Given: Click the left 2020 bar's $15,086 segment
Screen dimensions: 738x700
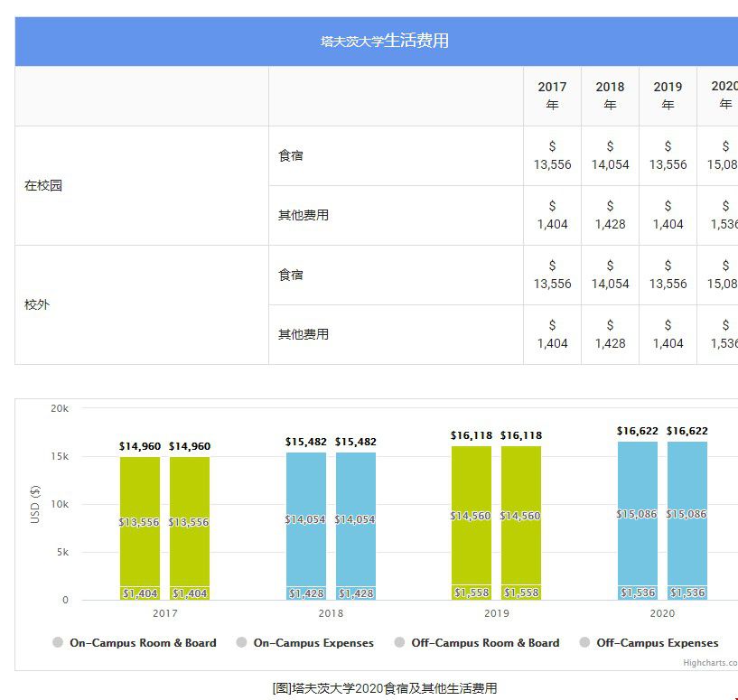Looking at the screenshot, I should (638, 514).
